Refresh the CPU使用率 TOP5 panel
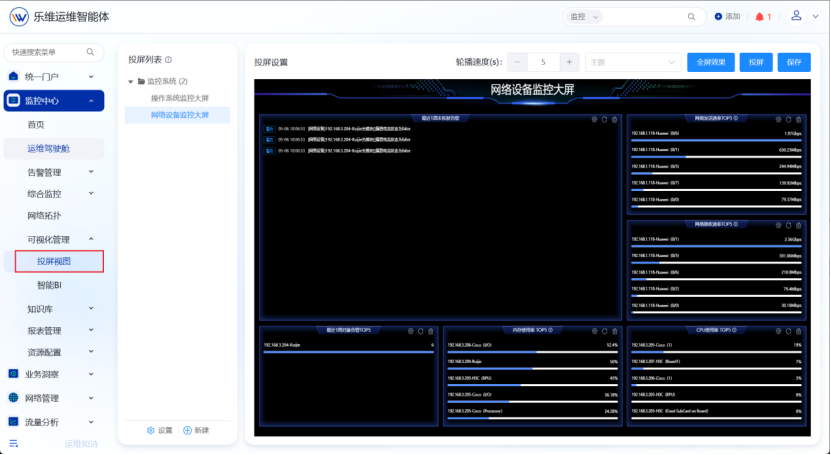 pyautogui.click(x=789, y=331)
